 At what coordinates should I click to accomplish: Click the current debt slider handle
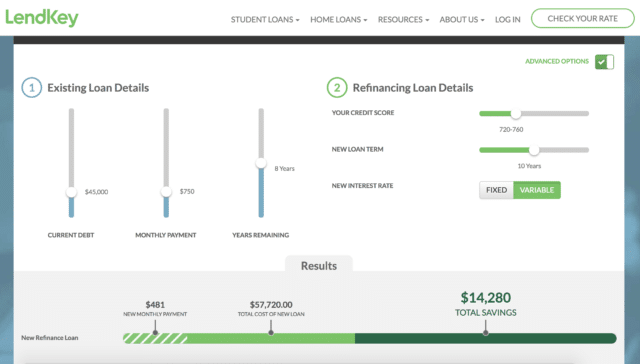(x=71, y=192)
